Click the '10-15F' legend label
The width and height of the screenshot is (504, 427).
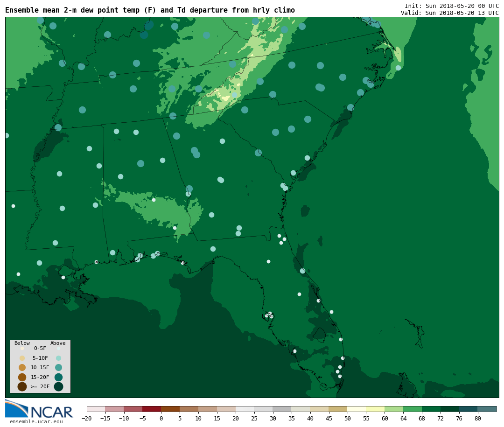coord(40,367)
